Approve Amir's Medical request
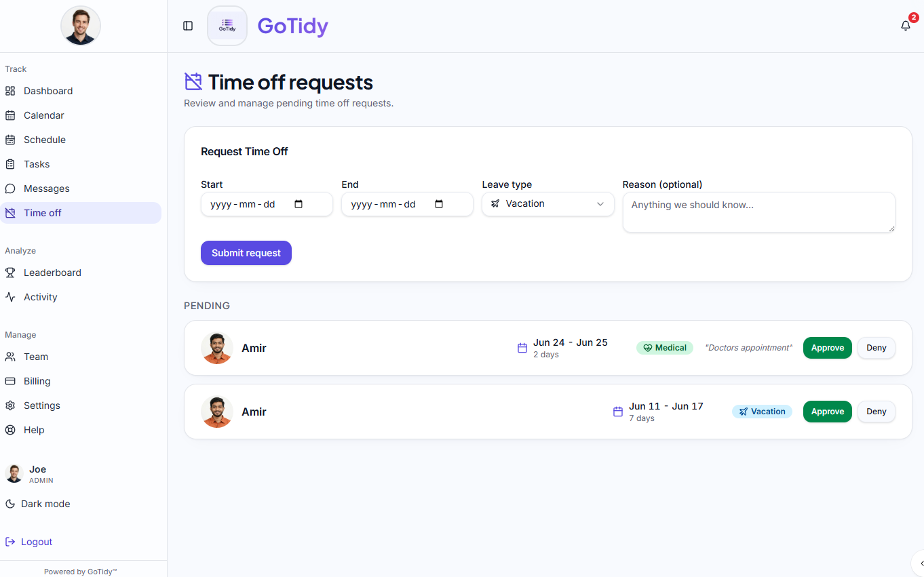 coord(828,348)
